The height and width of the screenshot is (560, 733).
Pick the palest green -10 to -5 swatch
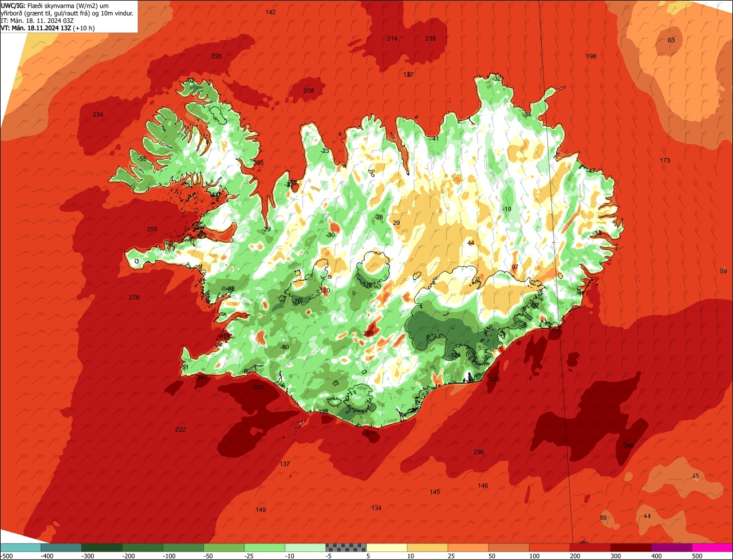click(305, 547)
